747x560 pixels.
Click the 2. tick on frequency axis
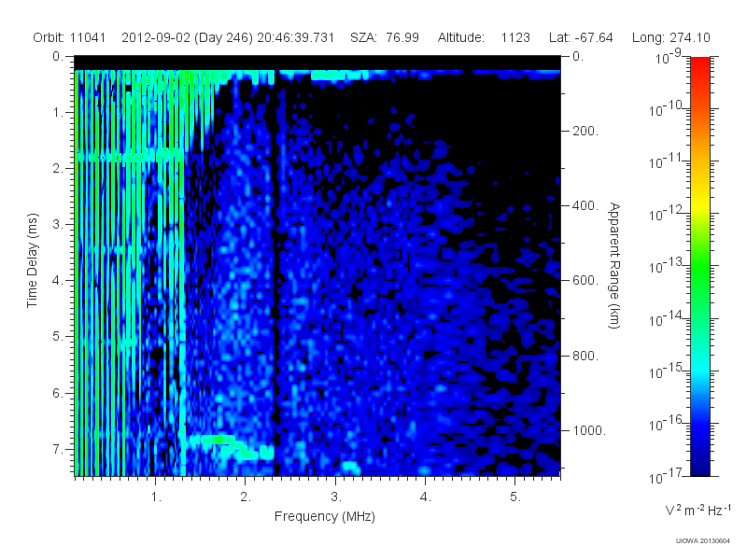click(x=246, y=497)
